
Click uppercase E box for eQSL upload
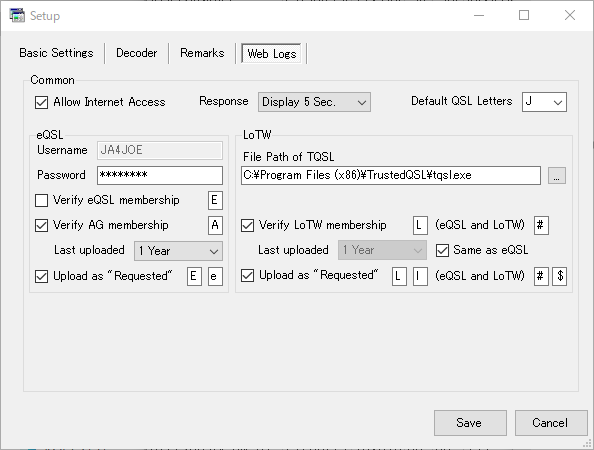(194, 276)
